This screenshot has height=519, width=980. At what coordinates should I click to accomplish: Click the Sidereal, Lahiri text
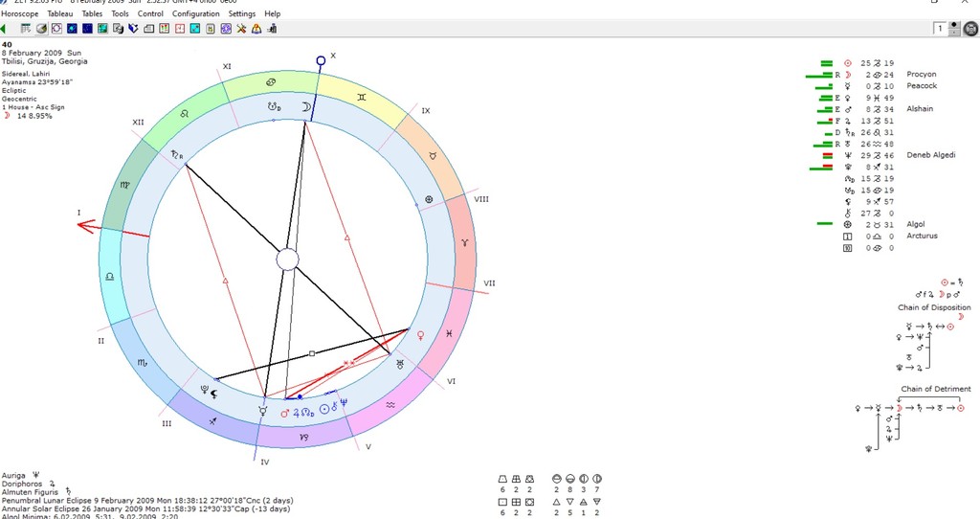click(26, 74)
